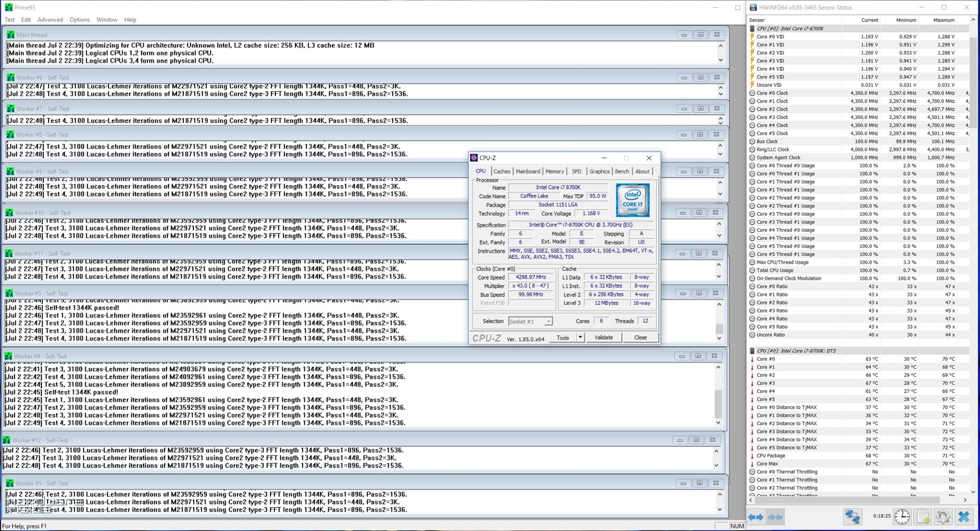This screenshot has width=980, height=531.
Task: Click the Intel Core i7 logo in CPU-Z
Action: tap(632, 200)
